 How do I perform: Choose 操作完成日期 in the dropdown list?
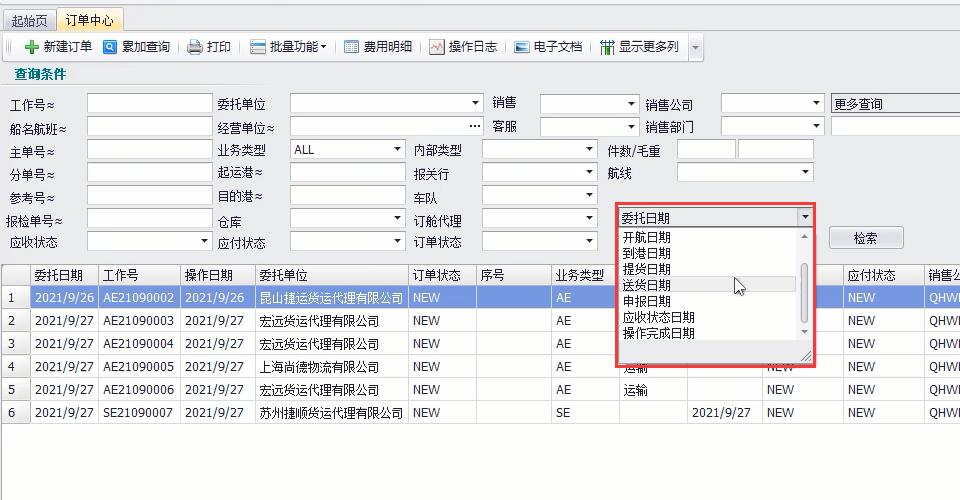coord(658,333)
